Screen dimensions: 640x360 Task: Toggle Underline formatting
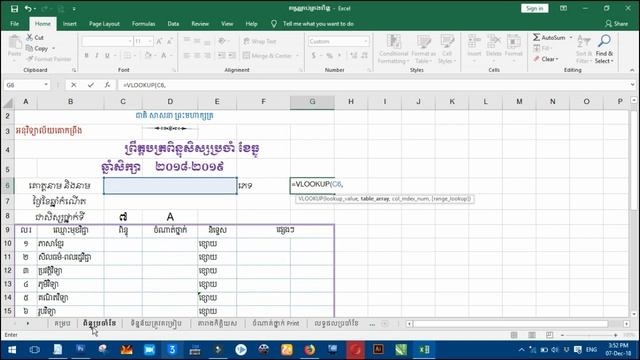(107, 56)
